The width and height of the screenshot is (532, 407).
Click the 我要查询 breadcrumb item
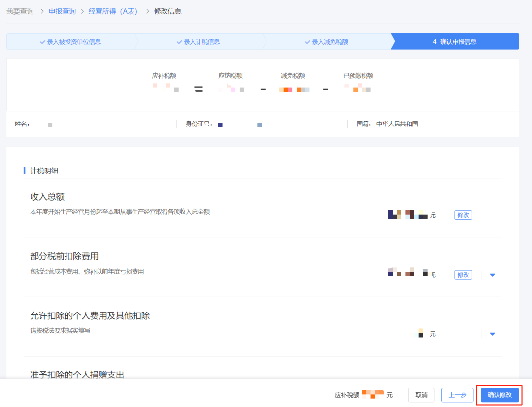20,11
